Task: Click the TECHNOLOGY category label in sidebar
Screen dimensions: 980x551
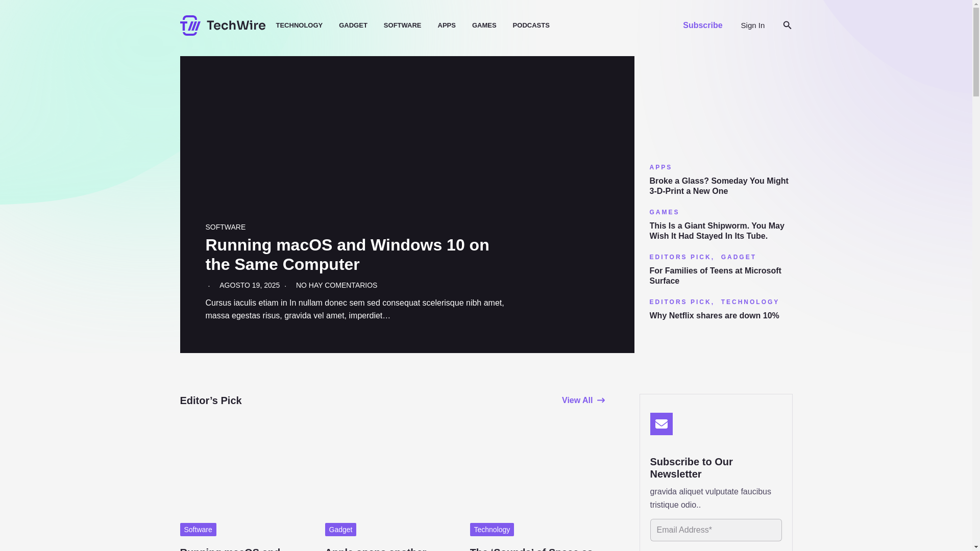Action: tap(750, 302)
